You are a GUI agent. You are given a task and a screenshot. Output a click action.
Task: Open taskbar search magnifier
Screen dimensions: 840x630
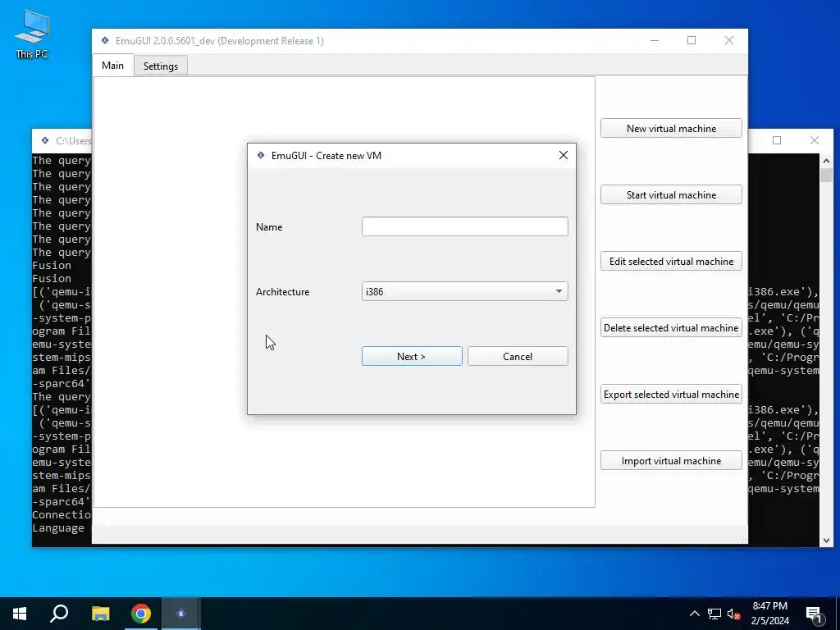coord(59,614)
